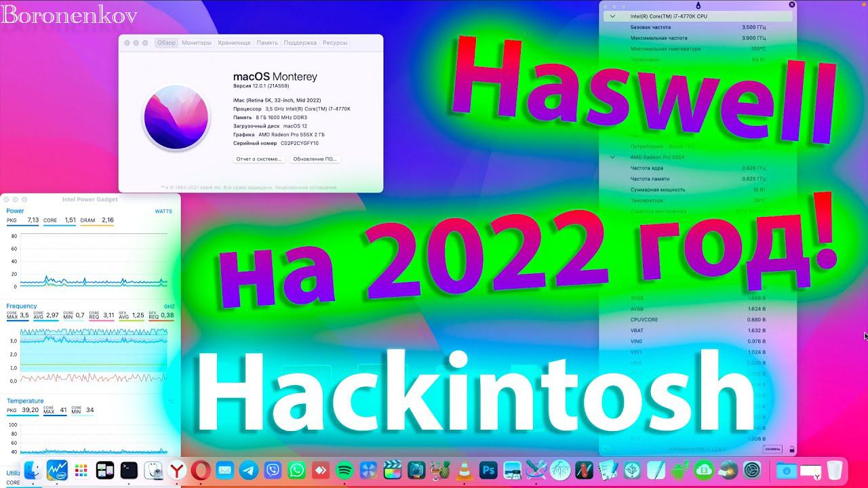Open the Память tab
Image resolution: width=868 pixels, height=488 pixels.
(267, 43)
